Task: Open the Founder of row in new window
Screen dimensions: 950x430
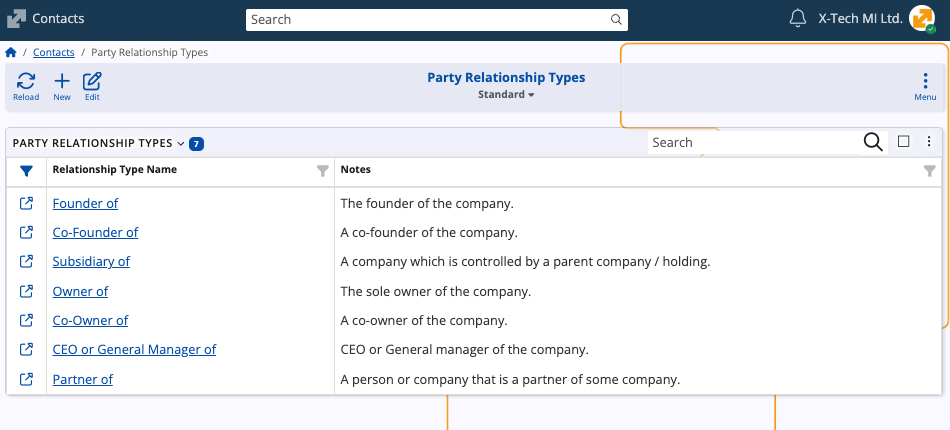Action: 27,203
